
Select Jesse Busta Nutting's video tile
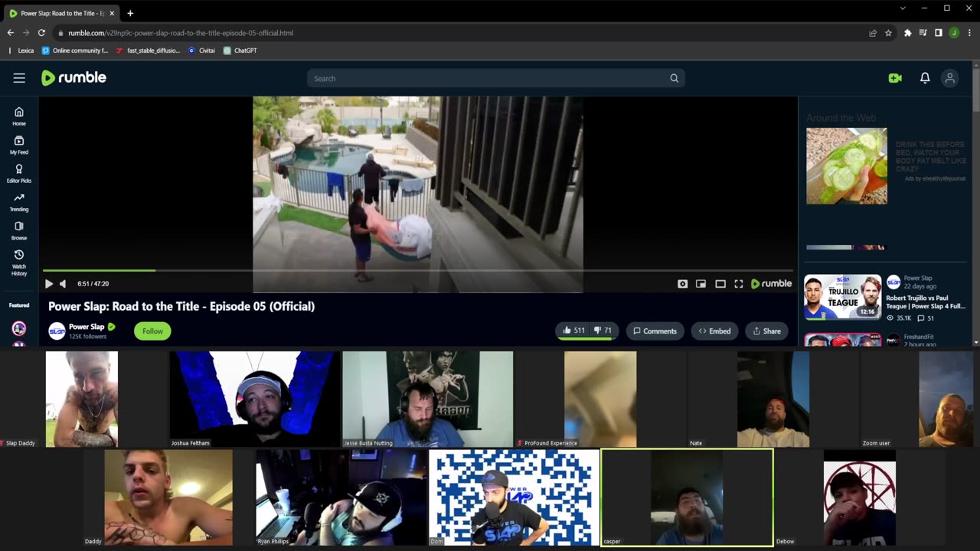tap(427, 399)
